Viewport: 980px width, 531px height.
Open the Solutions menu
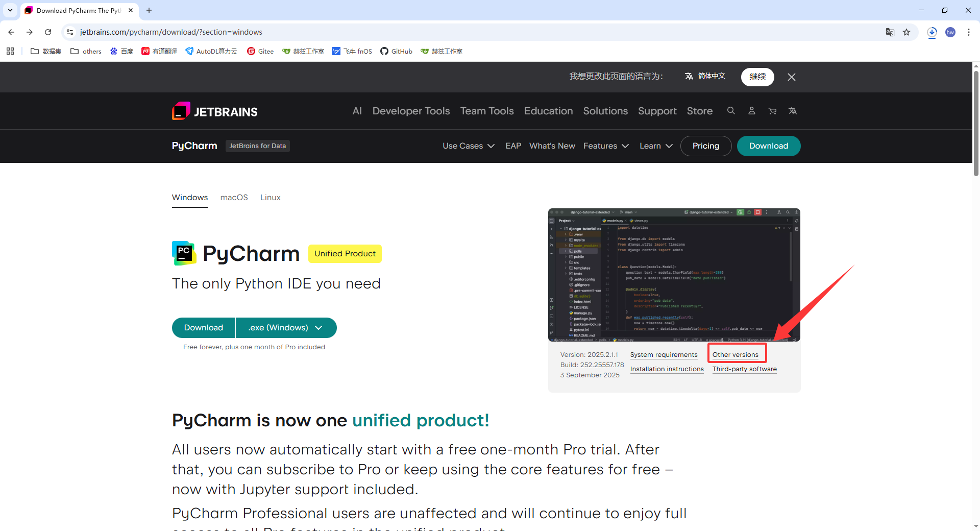(x=605, y=111)
